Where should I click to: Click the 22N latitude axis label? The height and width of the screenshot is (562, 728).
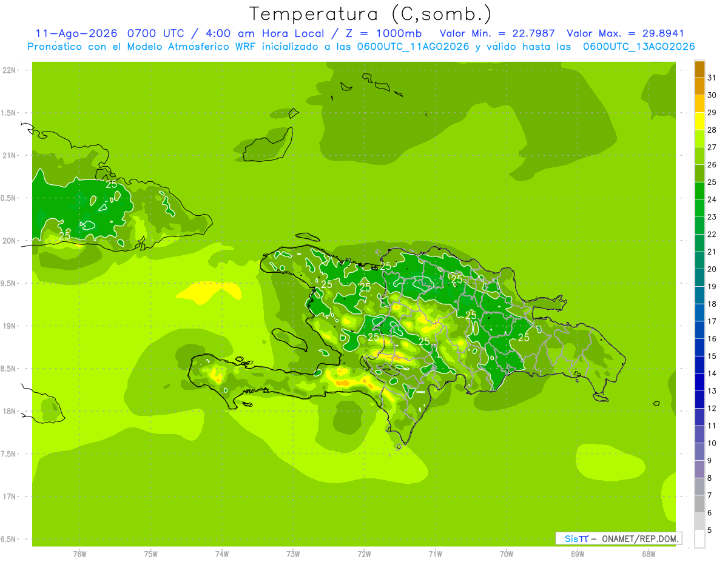coord(8,70)
